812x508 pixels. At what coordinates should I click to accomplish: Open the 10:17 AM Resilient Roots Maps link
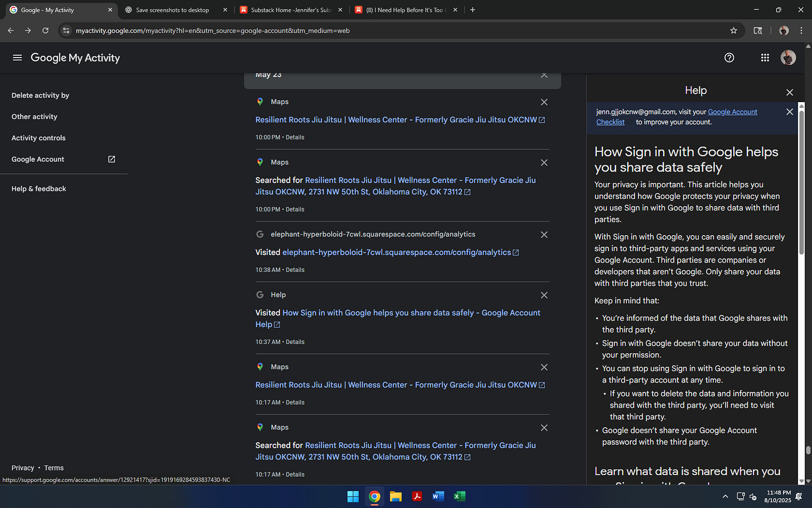[x=400, y=385]
